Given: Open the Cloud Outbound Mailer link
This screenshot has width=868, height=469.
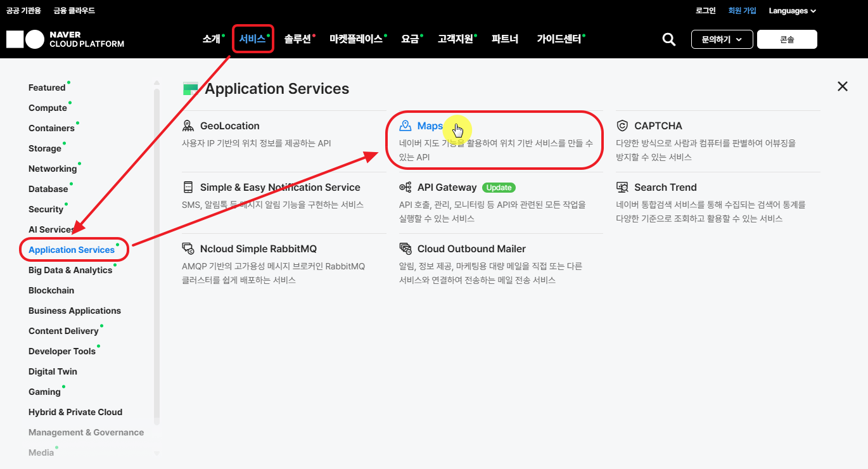Looking at the screenshot, I should (x=471, y=248).
